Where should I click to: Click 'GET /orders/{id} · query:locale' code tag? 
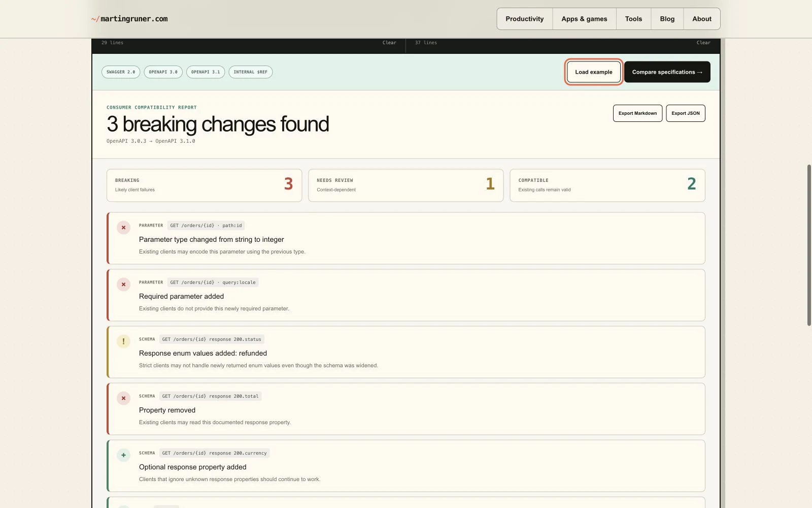pyautogui.click(x=213, y=282)
